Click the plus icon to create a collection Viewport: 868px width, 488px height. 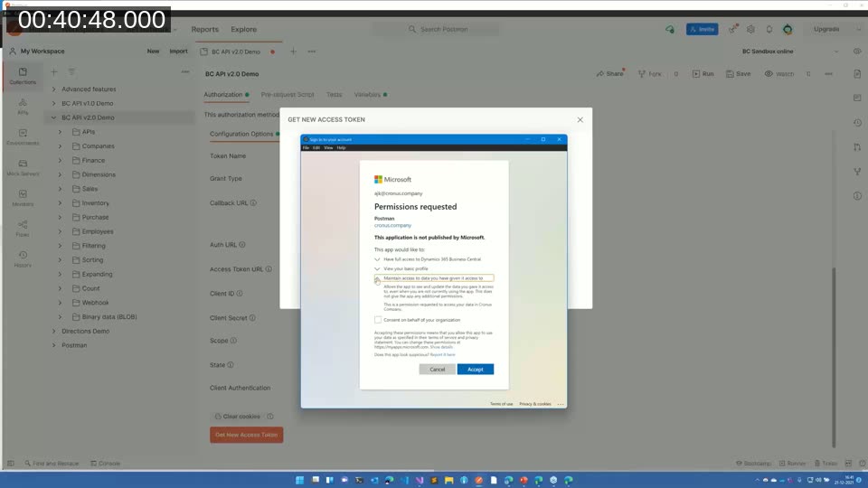(53, 72)
